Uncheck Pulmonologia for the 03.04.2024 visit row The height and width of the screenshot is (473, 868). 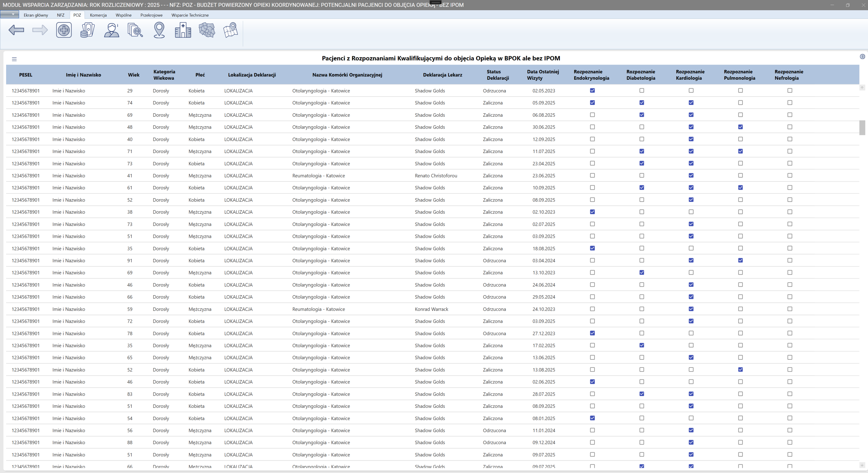(x=741, y=260)
